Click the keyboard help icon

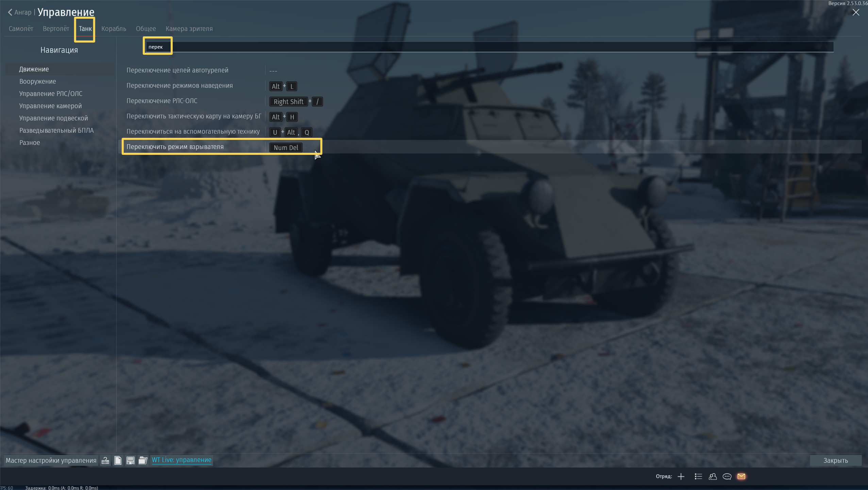pyautogui.click(x=105, y=460)
